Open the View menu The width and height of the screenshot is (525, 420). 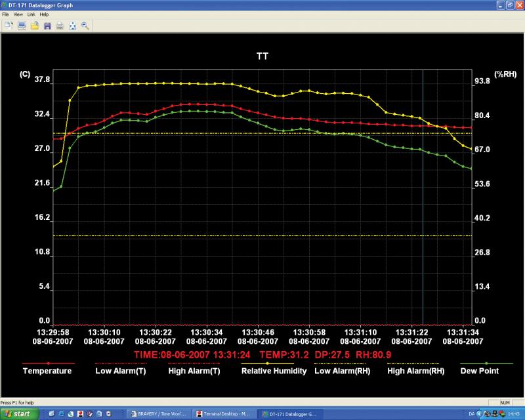[18, 14]
